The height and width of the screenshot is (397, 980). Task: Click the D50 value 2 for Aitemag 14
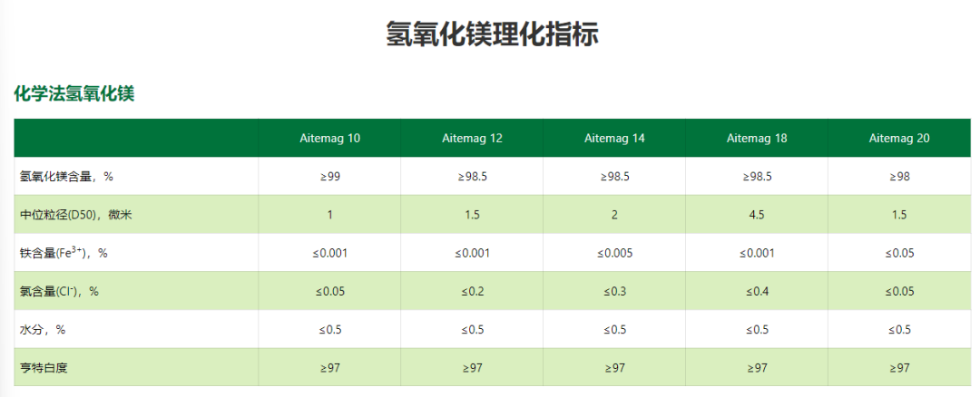(x=614, y=215)
